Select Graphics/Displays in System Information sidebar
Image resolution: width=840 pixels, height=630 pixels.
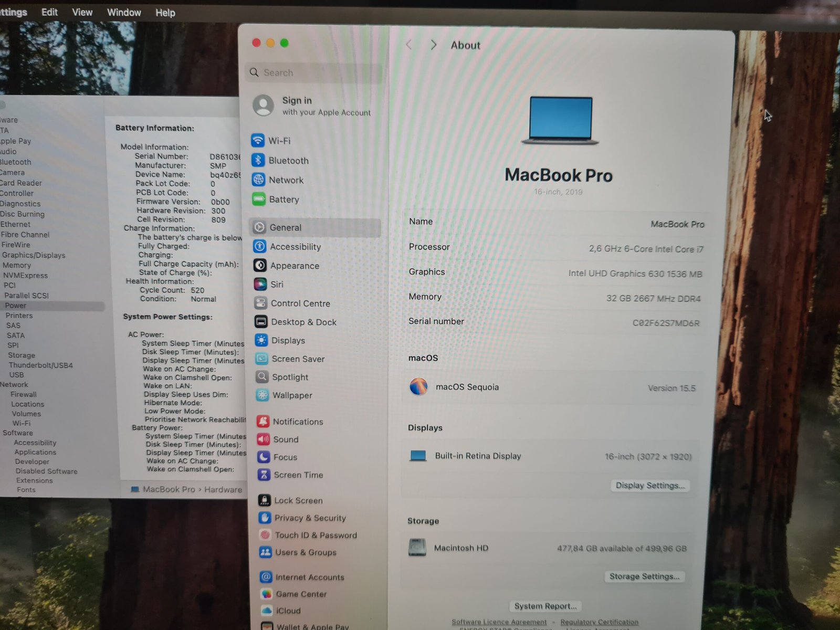point(34,255)
